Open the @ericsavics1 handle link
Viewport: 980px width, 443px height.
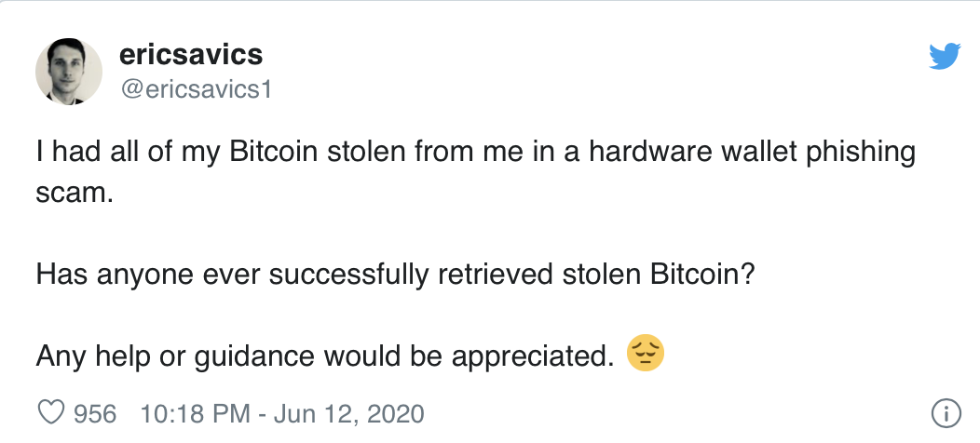tap(196, 89)
